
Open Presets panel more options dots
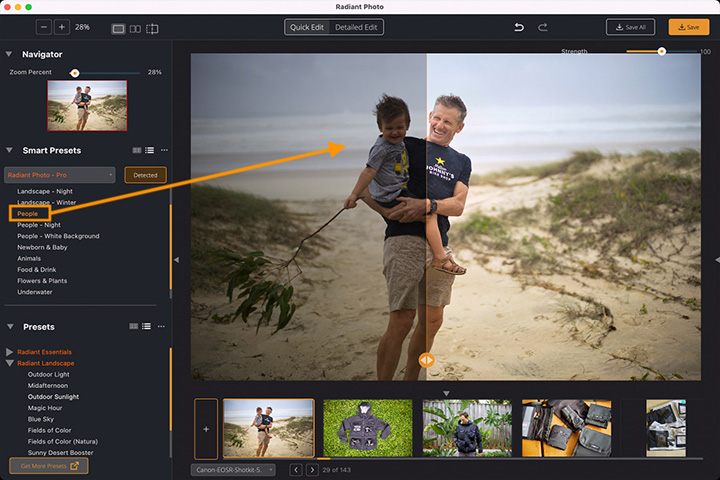tap(161, 327)
